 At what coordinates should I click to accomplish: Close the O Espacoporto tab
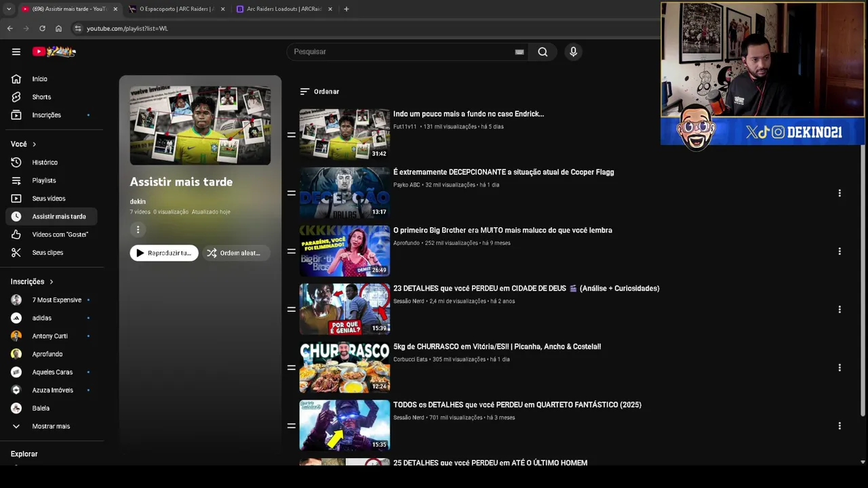(x=222, y=9)
